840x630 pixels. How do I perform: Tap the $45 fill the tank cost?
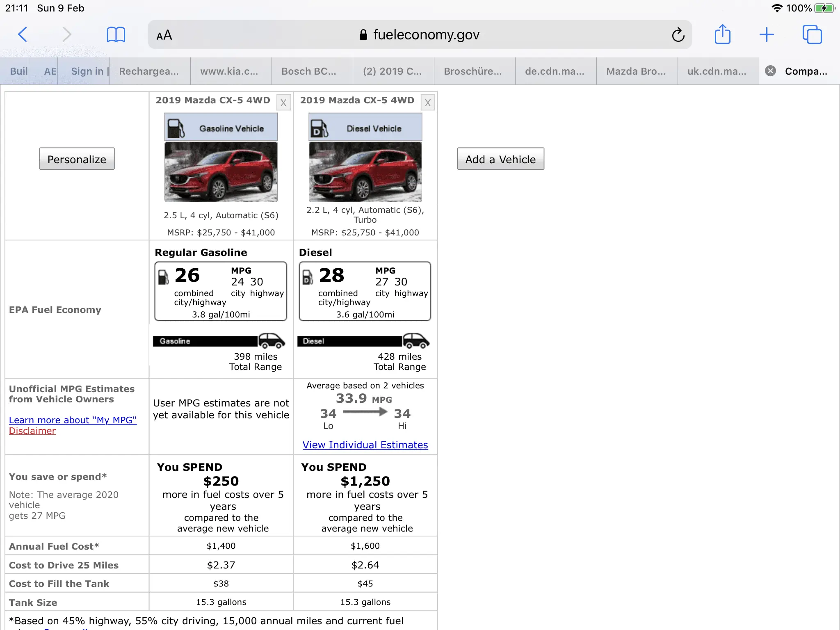pos(365,584)
